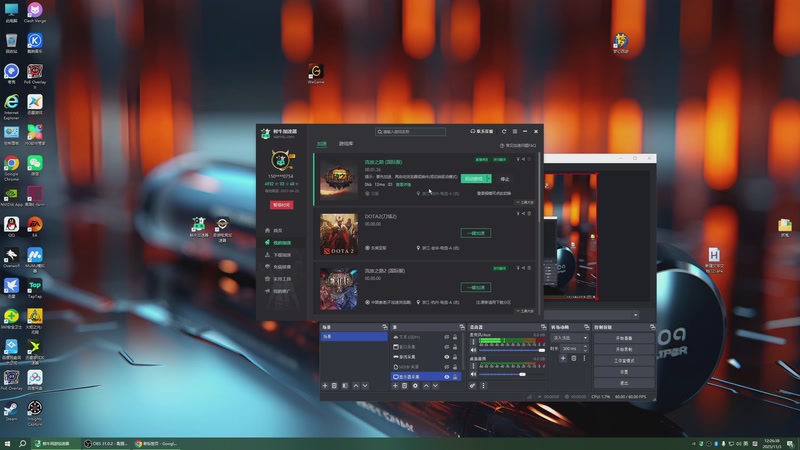This screenshot has width=800, height=450.
Task: Click green launch game button on first card
Action: tap(473, 179)
